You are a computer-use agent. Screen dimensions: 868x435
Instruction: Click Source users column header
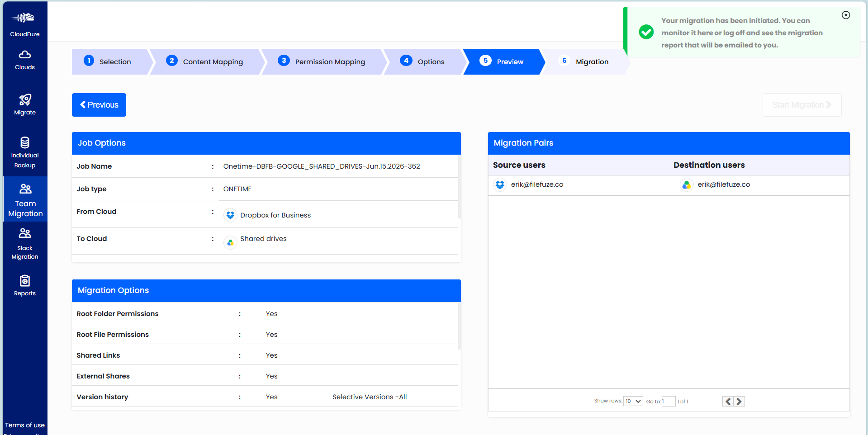(x=519, y=165)
